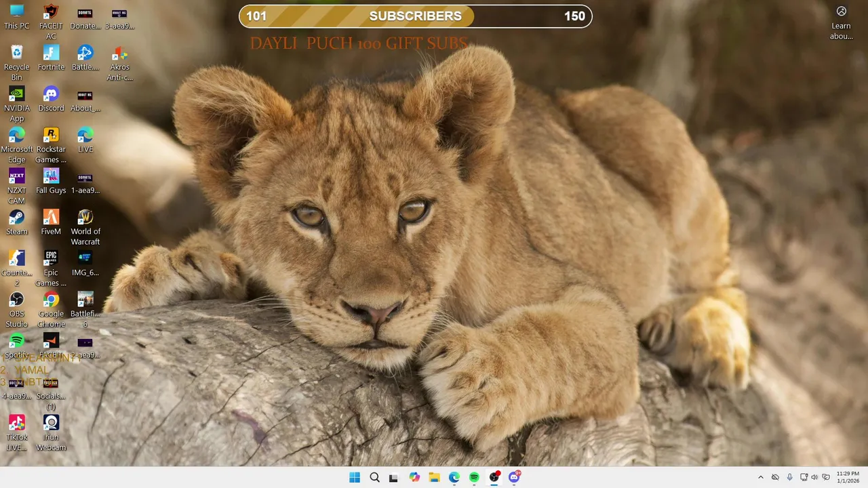Select the Socials (1) image file
This screenshot has height=488, width=868.
point(51,392)
